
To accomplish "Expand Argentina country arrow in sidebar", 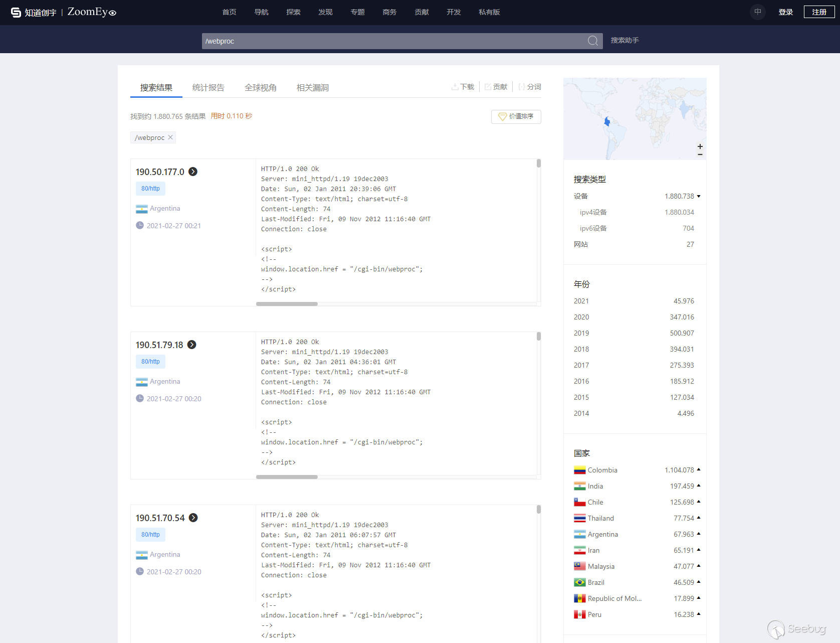I will tap(699, 534).
